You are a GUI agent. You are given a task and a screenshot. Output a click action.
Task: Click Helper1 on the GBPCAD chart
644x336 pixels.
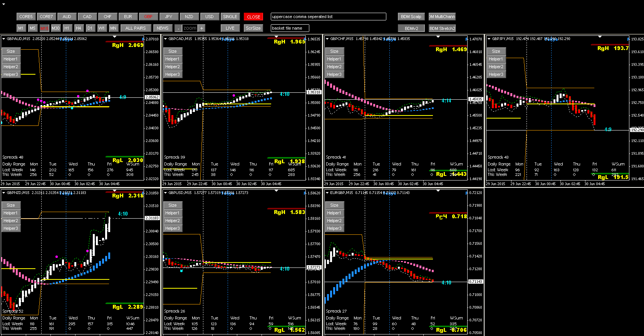point(173,59)
